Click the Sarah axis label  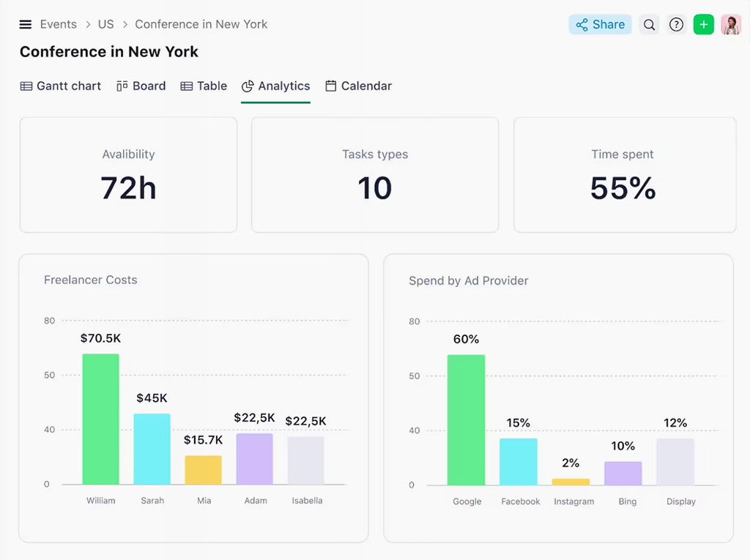(x=152, y=501)
